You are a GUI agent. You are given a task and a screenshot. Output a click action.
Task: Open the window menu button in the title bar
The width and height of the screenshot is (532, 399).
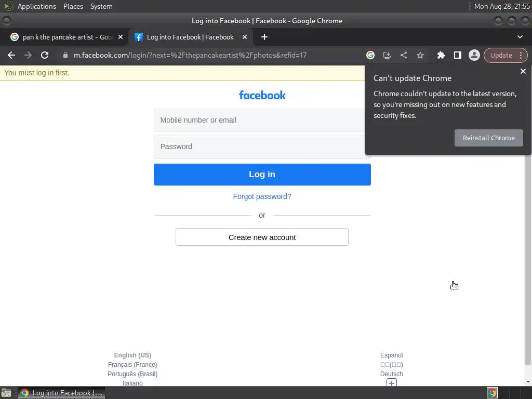click(6, 21)
